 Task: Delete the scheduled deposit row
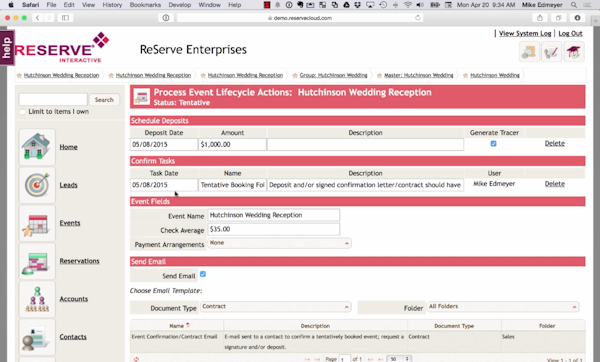pos(554,143)
